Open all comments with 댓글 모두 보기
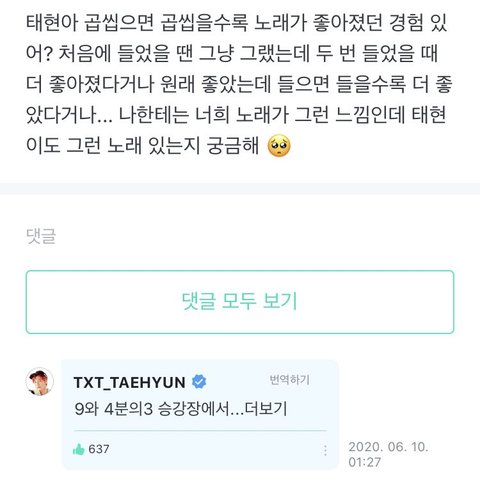The width and height of the screenshot is (480, 480). (240, 302)
